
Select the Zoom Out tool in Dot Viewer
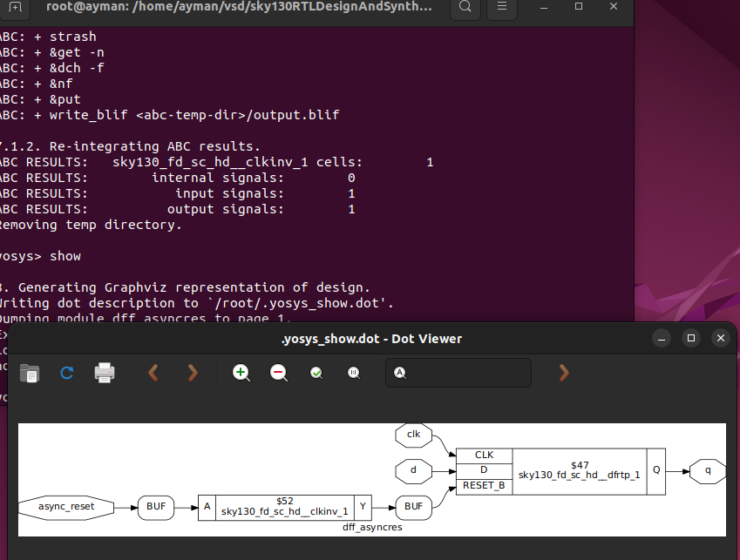click(278, 373)
